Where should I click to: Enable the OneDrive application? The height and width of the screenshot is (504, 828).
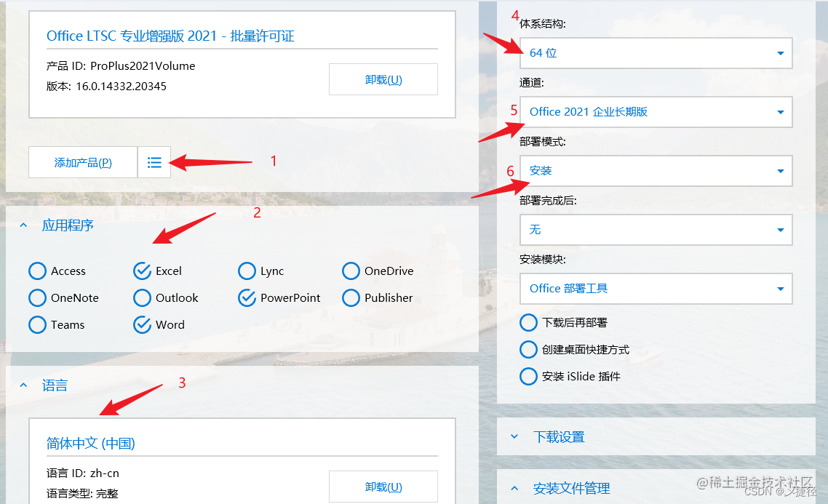[351, 271]
